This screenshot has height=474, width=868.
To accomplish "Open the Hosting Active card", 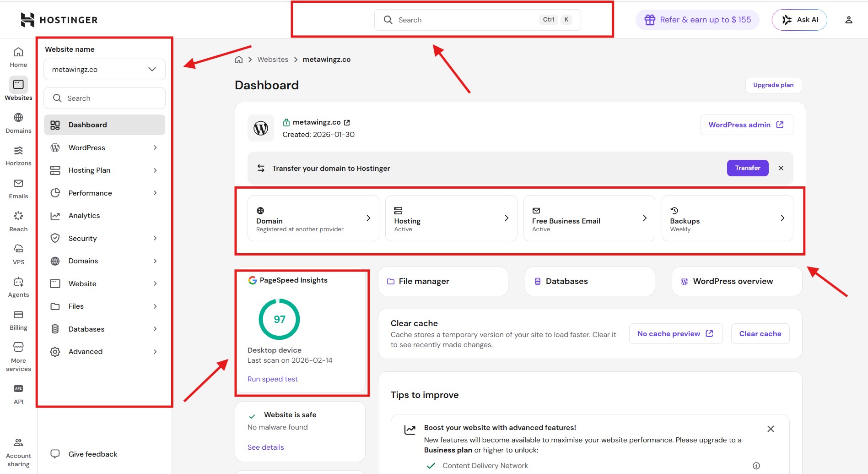I will [451, 218].
